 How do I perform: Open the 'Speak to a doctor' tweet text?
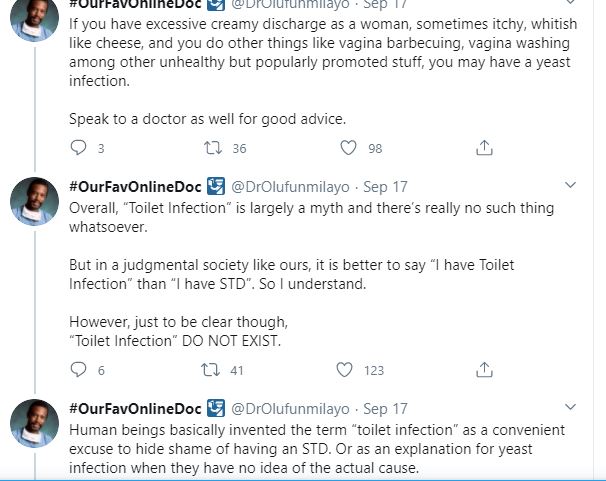[x=207, y=118]
